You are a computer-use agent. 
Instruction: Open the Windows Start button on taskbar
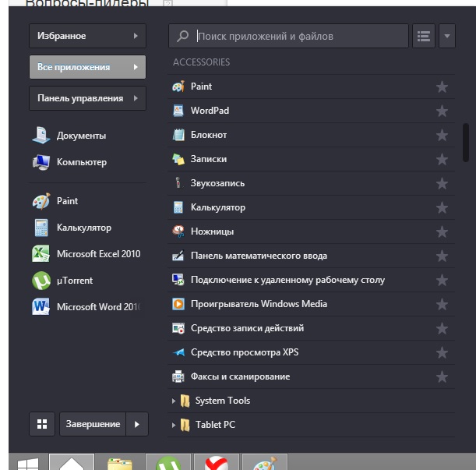[x=28, y=464]
